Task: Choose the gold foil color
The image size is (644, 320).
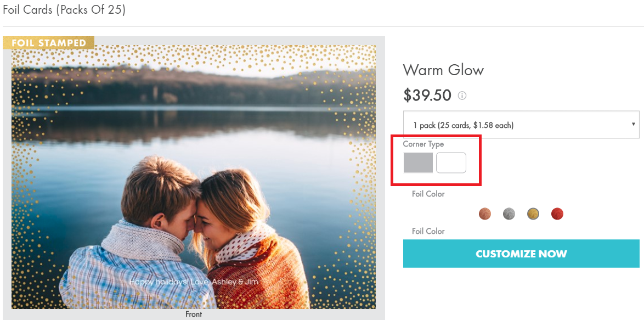Action: point(533,214)
